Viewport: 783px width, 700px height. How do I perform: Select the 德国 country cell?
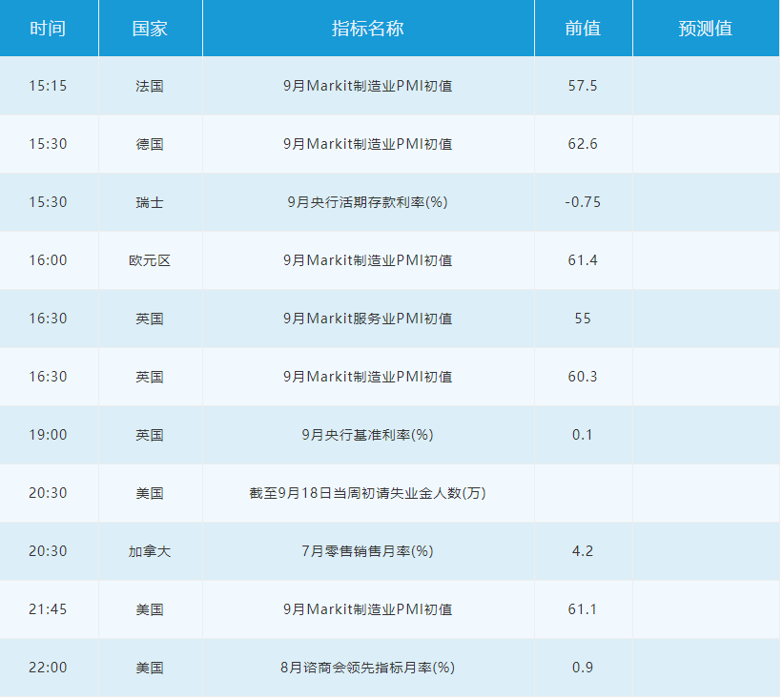150,144
